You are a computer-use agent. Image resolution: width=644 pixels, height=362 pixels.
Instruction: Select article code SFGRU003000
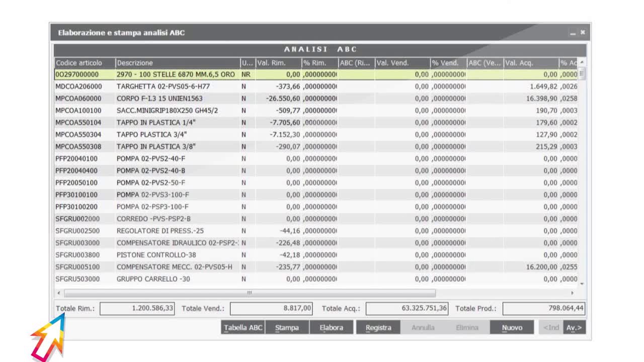pos(77,243)
